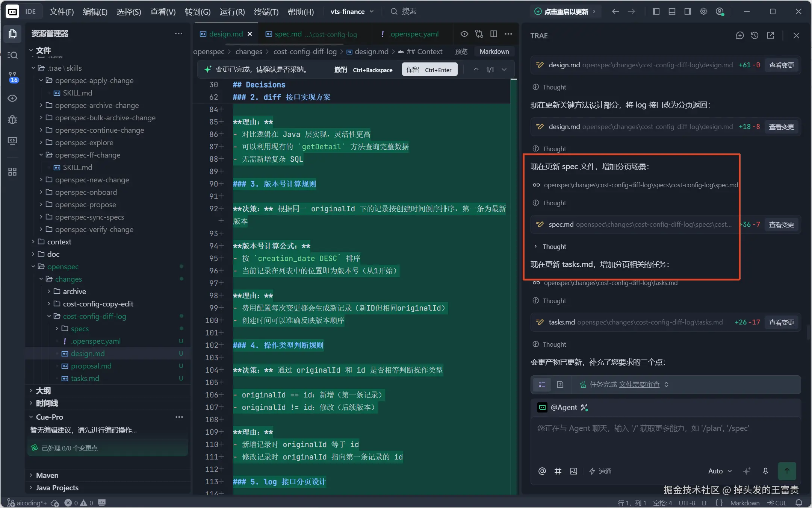Image resolution: width=812 pixels, height=508 pixels.
Task: Toggle preview eye icon in editor toolbar
Action: [x=464, y=34]
